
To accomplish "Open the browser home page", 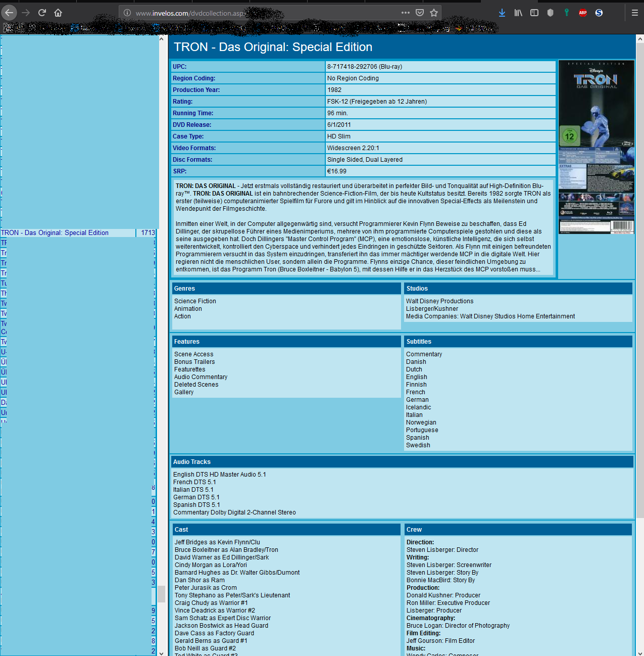I will (58, 13).
